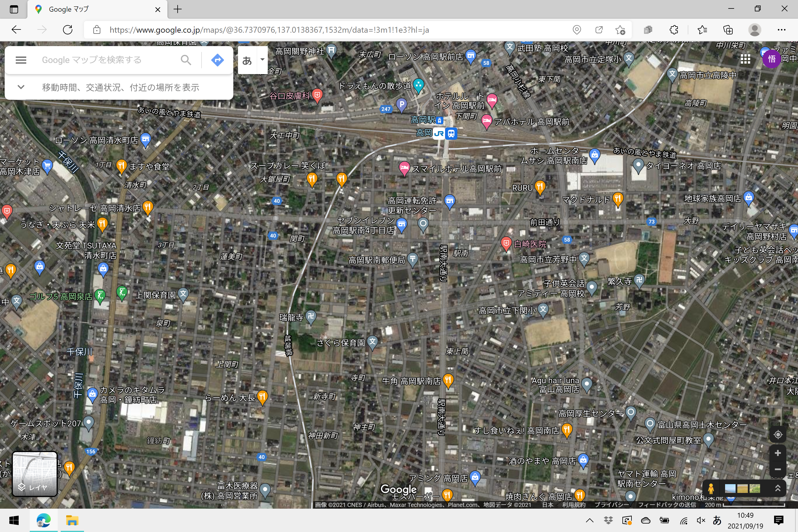Viewport: 798px width, 532px height.
Task: Open the taskbar clock showing 10:49
Action: (745, 520)
